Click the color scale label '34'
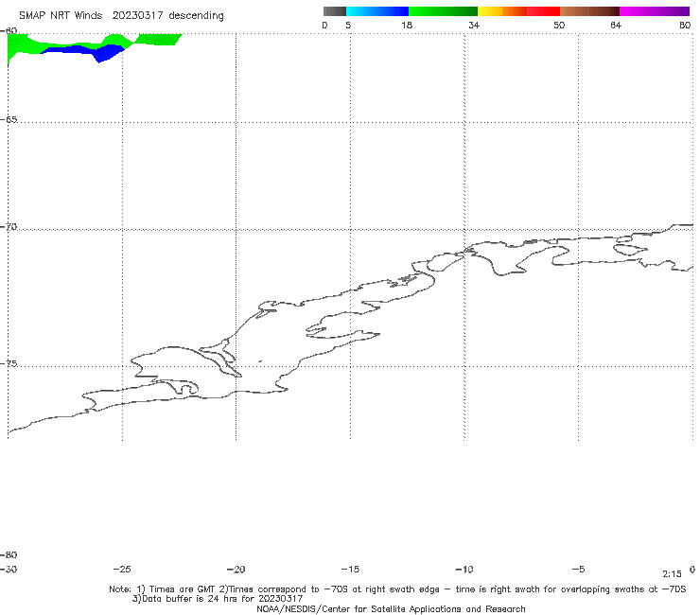Image resolution: width=700 pixels, height=615 pixels. tap(474, 25)
